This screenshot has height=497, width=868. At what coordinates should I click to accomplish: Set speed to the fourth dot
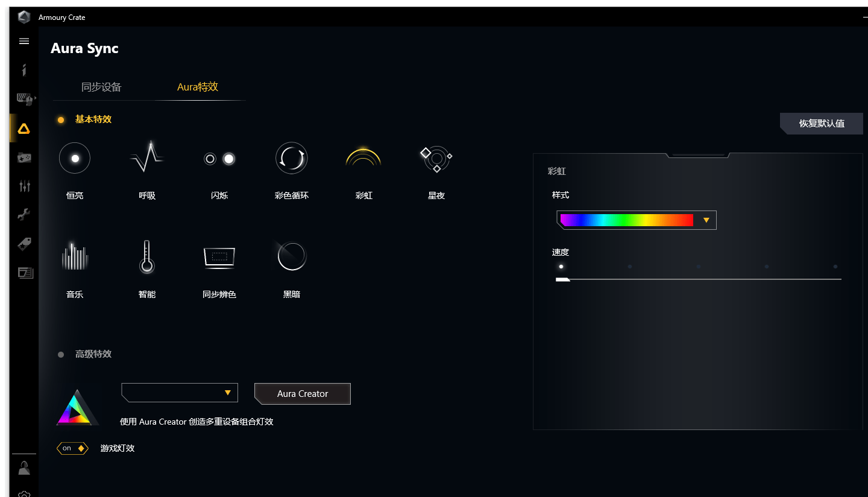pyautogui.click(x=767, y=266)
